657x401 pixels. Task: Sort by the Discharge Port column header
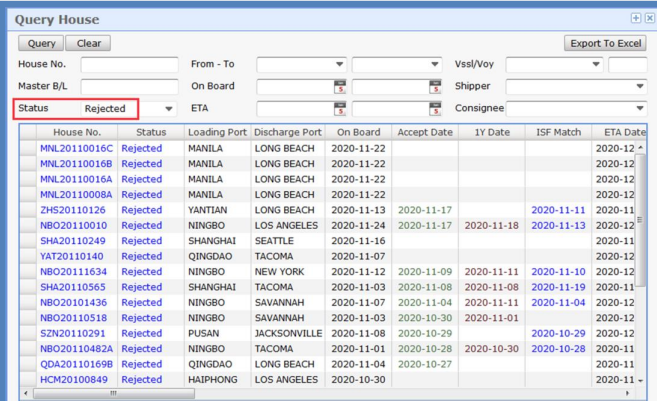(x=287, y=132)
